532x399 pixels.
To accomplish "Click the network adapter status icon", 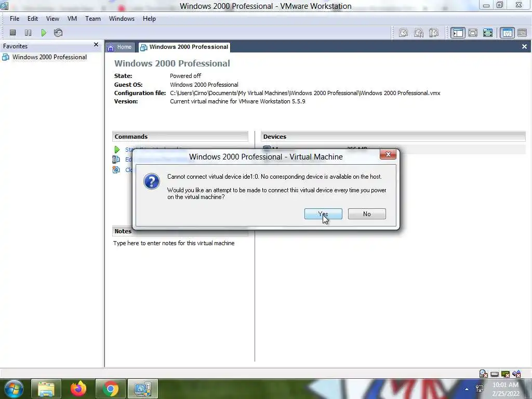I will coord(506,374).
